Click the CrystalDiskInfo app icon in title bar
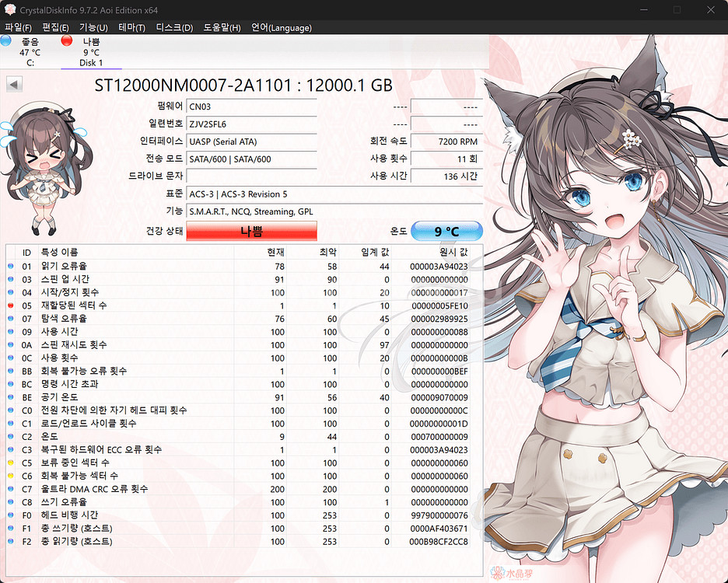This screenshot has height=583, width=728. [10, 9]
